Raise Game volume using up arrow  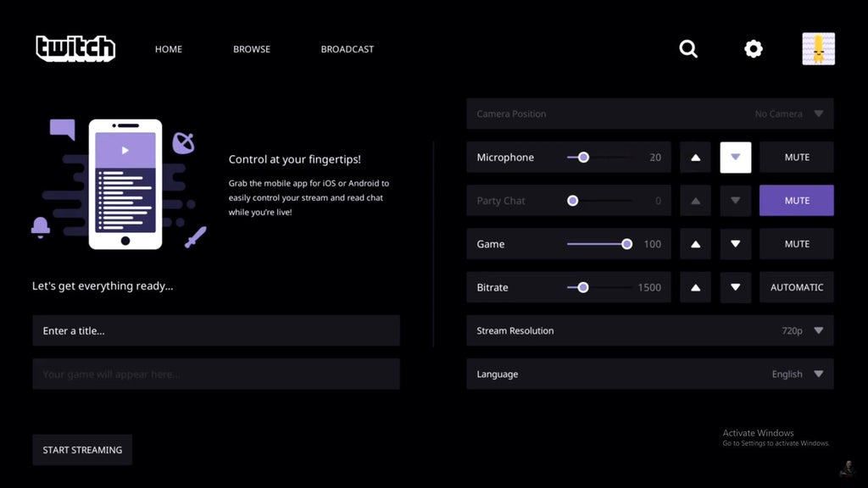coord(695,244)
